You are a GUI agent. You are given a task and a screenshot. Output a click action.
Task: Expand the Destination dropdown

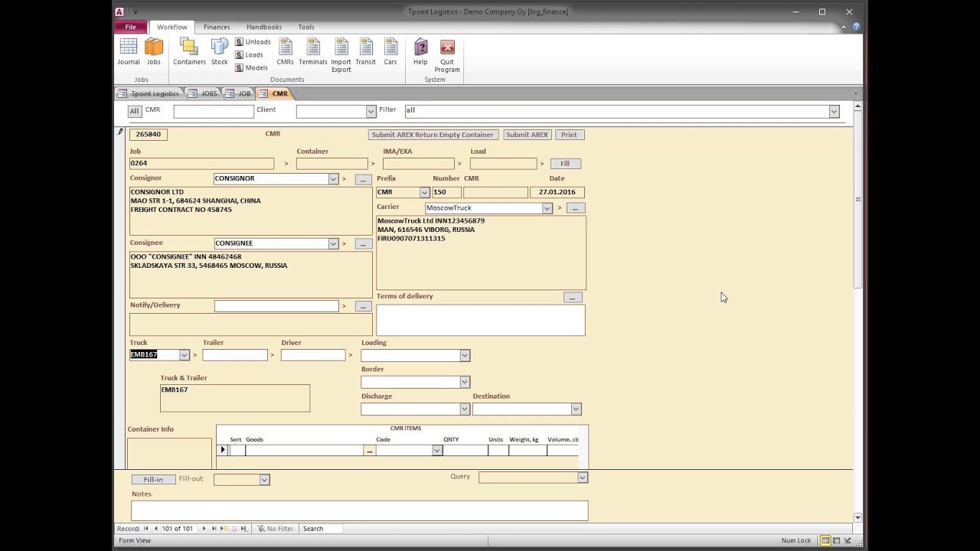pos(576,409)
